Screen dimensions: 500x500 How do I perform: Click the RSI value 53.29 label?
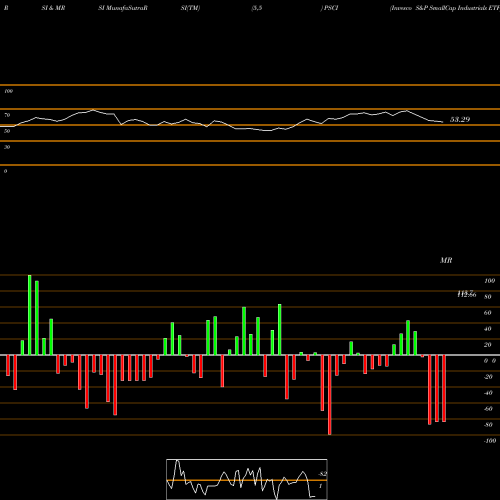pos(460,119)
